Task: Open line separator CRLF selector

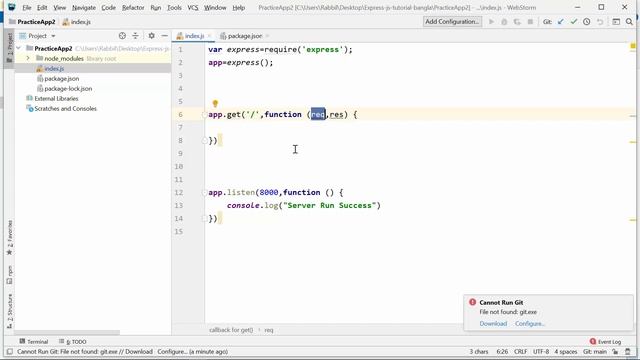Action: [520, 351]
